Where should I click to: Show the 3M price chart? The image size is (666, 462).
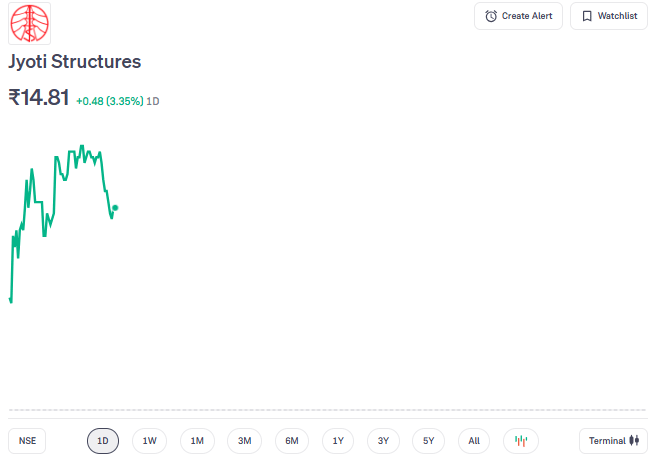click(x=244, y=441)
